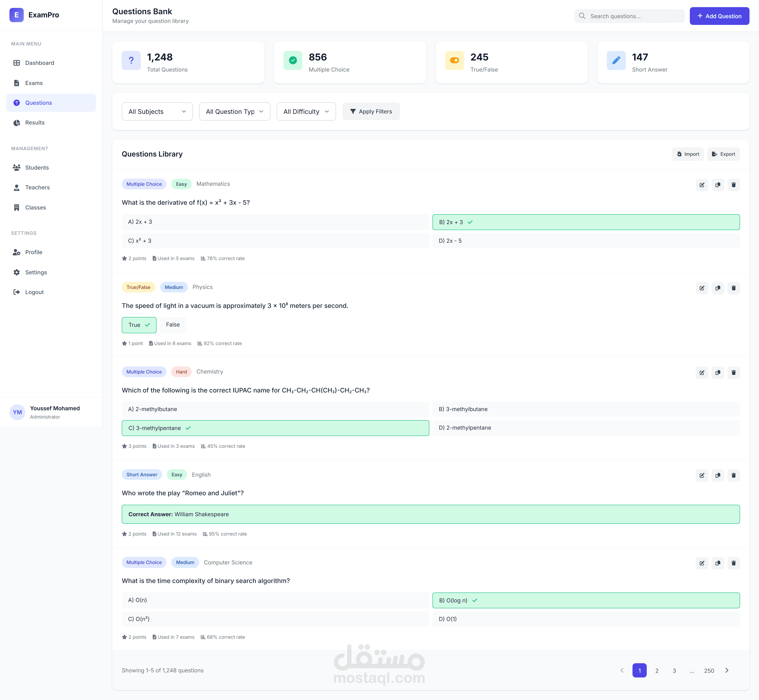Click the True/False toggle stat icon
This screenshot has height=700, width=759.
pyautogui.click(x=454, y=60)
